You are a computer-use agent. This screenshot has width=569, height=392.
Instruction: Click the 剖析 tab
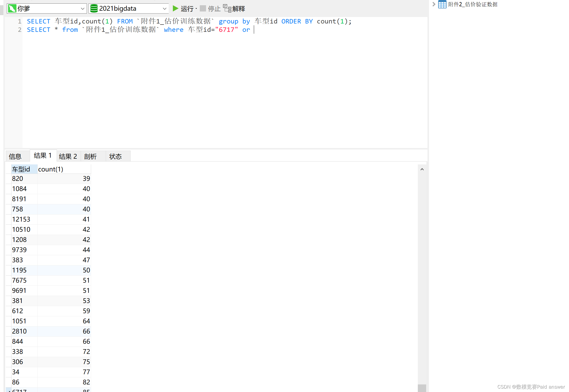(91, 156)
